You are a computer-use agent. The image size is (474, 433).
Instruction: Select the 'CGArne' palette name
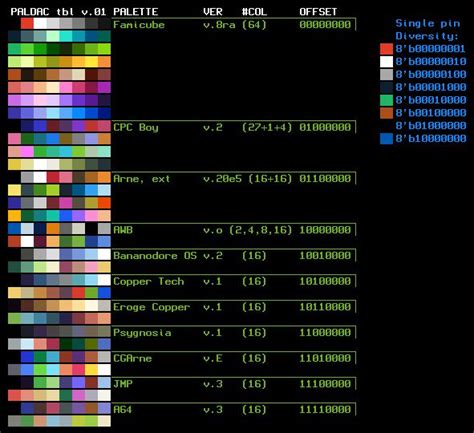pos(132,358)
